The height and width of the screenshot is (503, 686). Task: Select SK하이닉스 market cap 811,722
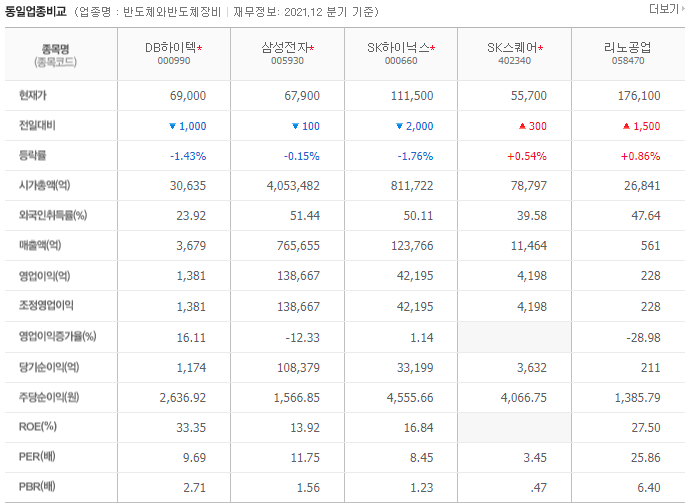coord(412,186)
